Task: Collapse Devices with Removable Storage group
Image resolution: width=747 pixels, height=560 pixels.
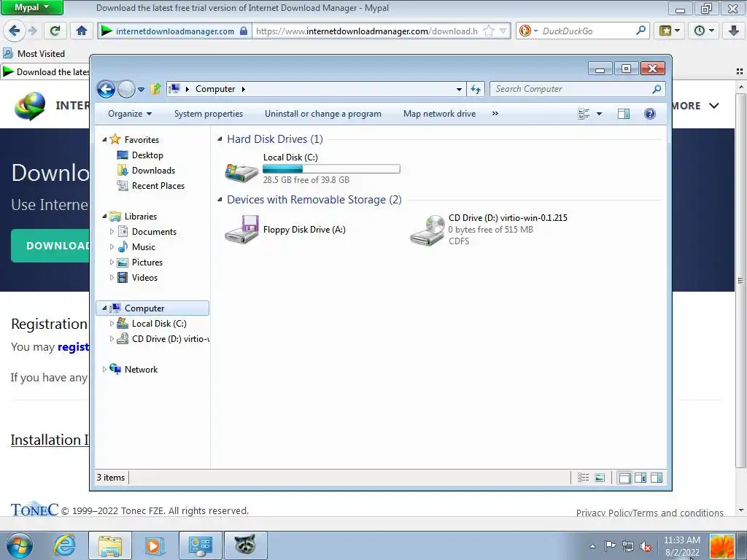Action: tap(220, 200)
